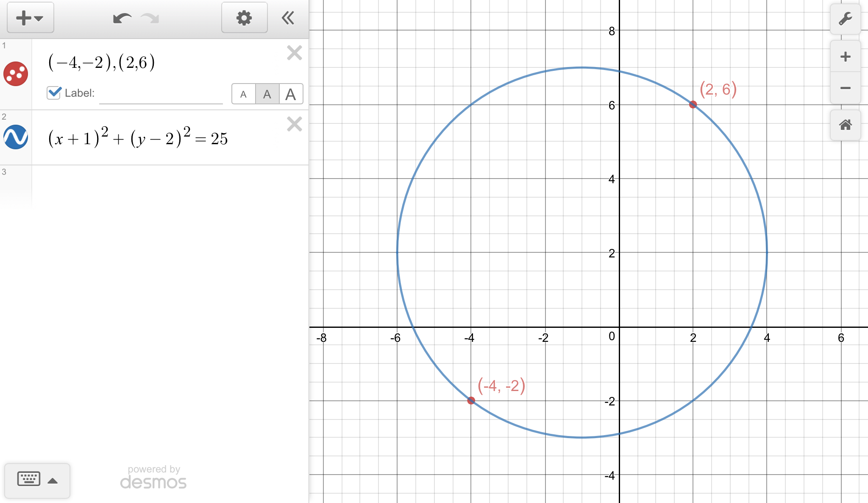Click the redo arrow
This screenshot has height=503, width=868.
(150, 18)
